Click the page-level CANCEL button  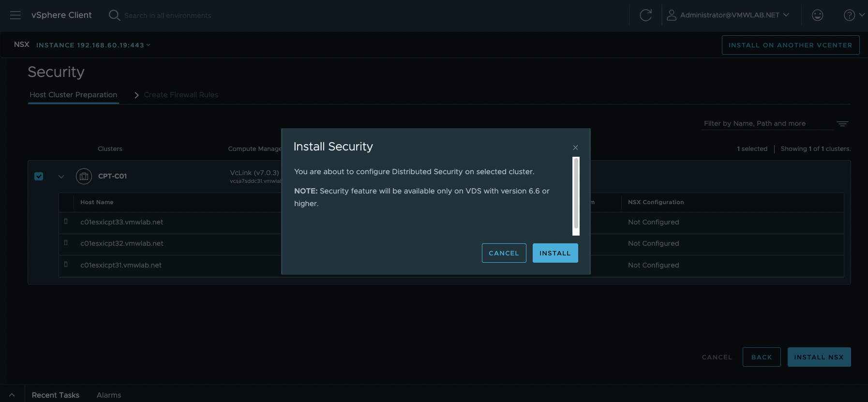pos(717,357)
